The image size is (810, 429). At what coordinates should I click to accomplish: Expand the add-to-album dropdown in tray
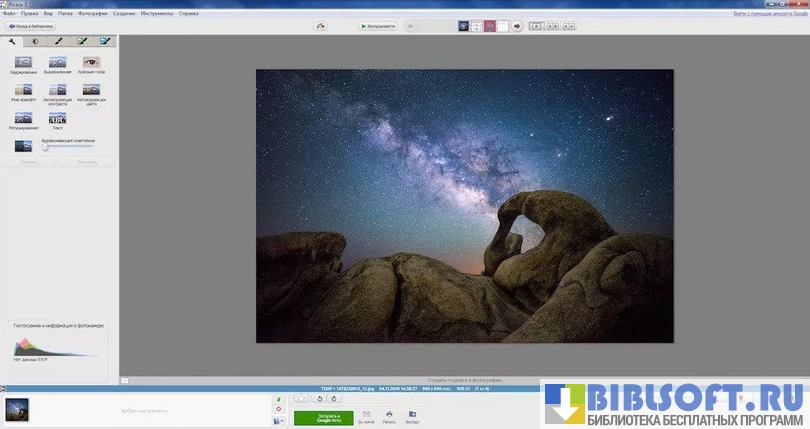[x=278, y=421]
